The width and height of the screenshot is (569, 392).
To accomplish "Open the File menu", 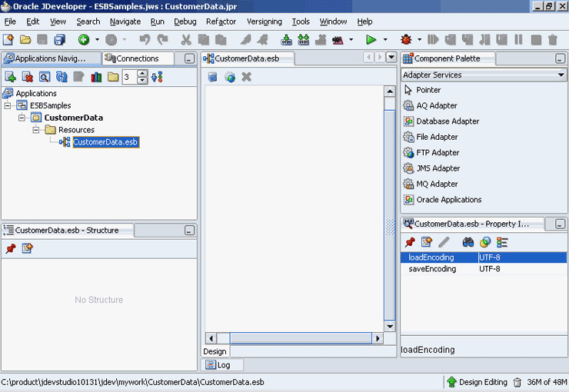I will (x=10, y=22).
